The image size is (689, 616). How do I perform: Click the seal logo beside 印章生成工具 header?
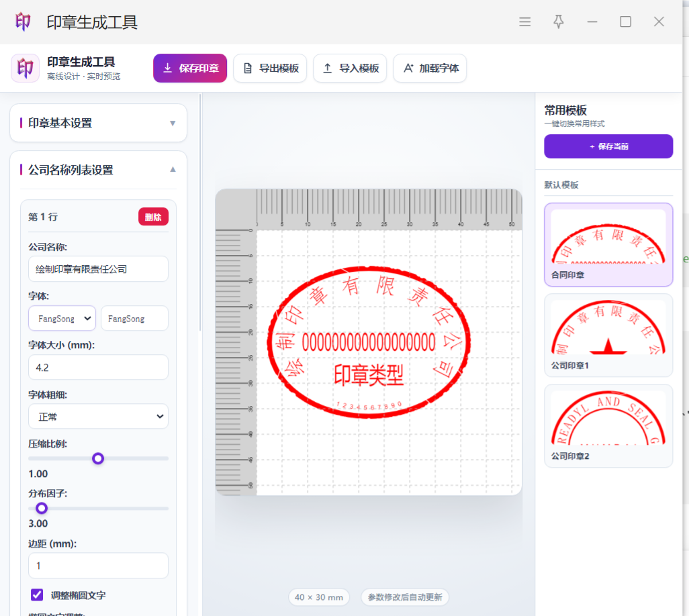pyautogui.click(x=25, y=68)
